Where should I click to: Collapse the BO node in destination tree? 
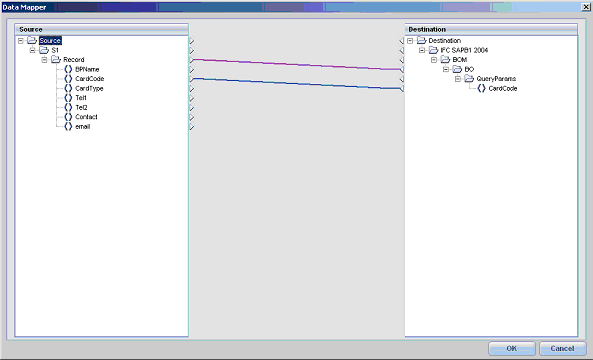446,69
